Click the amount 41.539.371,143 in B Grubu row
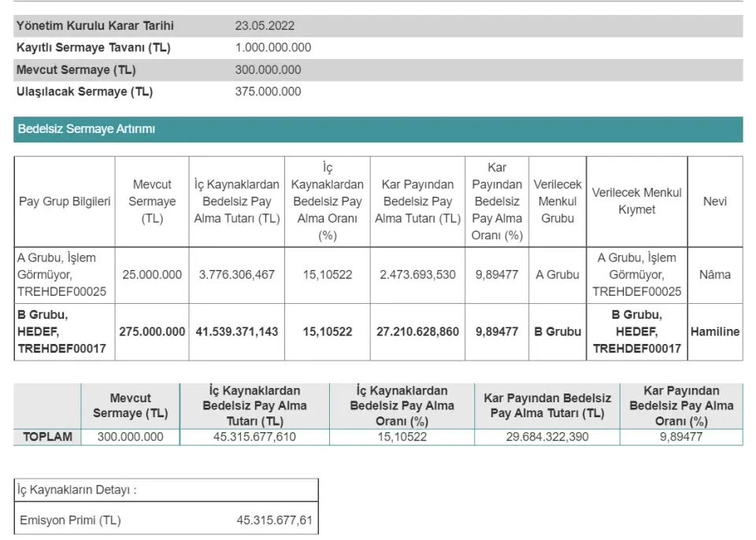 coord(237,331)
